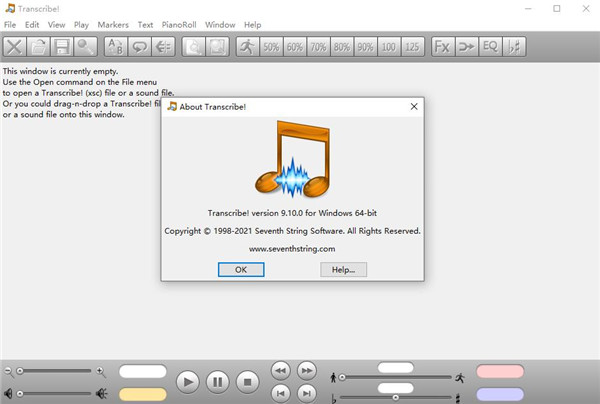Click the white field above speed slider
The height and width of the screenshot is (404, 600).
(x=396, y=367)
